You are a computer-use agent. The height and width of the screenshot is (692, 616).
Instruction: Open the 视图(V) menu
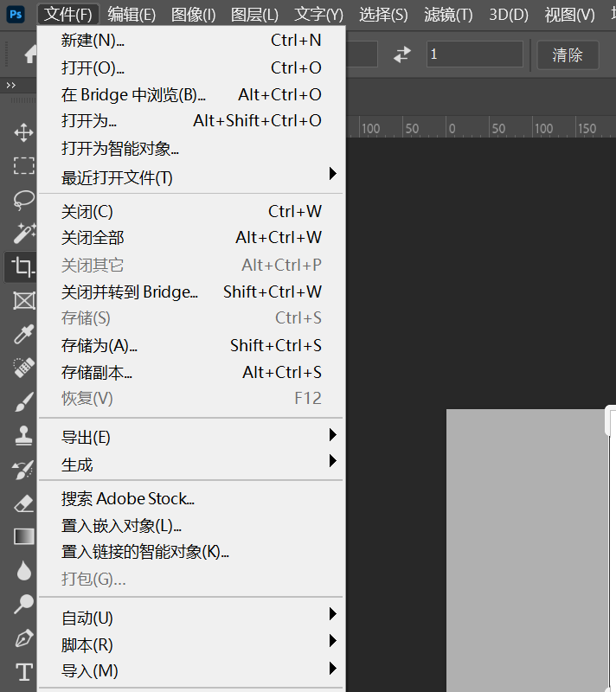coord(569,15)
